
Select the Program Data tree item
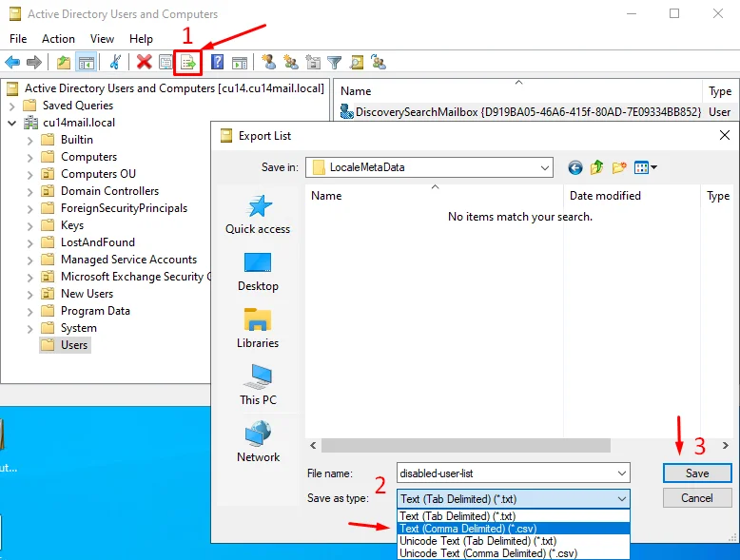click(86, 311)
